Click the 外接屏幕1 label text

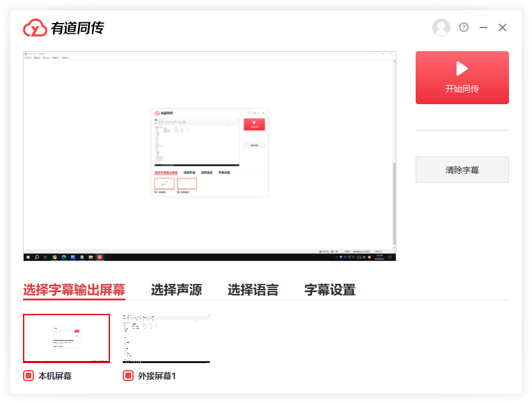tap(157, 376)
